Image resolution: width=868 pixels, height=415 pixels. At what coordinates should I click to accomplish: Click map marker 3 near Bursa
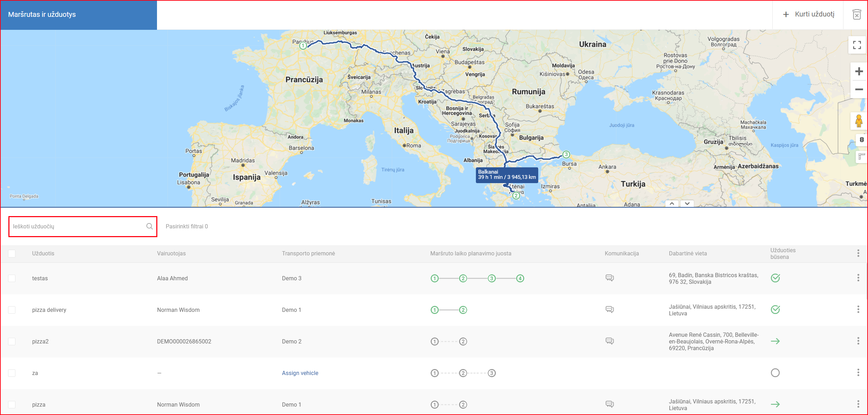point(566,154)
